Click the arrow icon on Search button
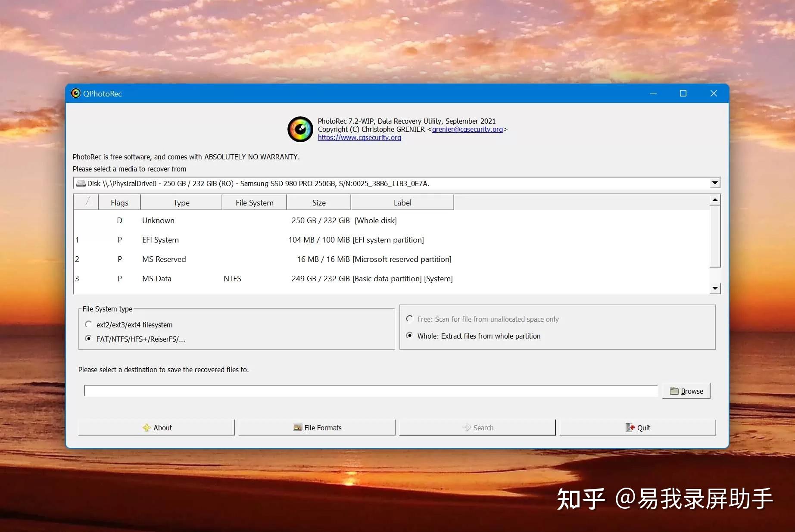The width and height of the screenshot is (795, 532). (467, 428)
